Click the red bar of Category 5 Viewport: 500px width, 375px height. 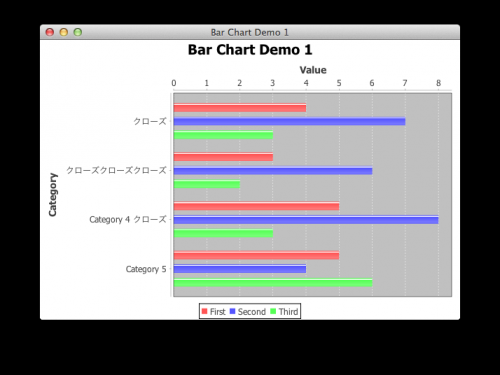256,255
